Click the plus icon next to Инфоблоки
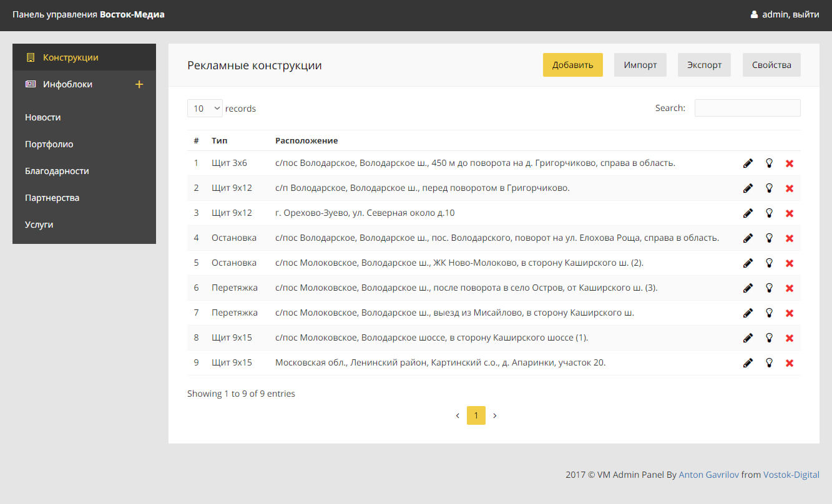Screen dimensions: 832x504 click(139, 84)
